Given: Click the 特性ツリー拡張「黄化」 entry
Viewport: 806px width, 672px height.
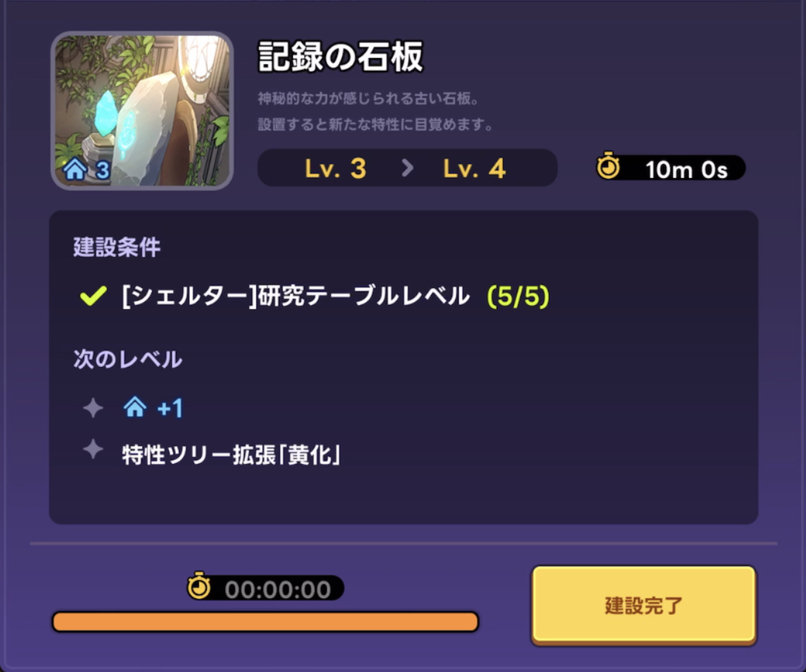Looking at the screenshot, I should pos(231,455).
